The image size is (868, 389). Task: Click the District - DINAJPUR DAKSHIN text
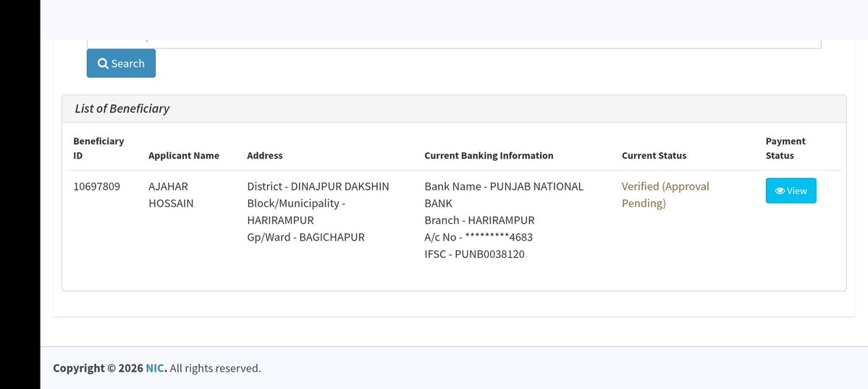point(318,186)
